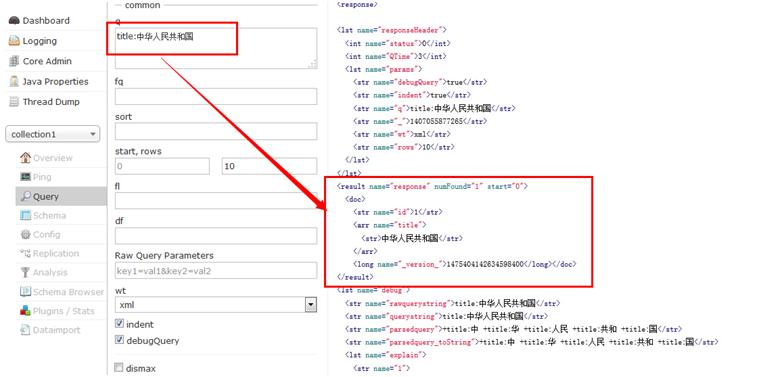This screenshot has width=782, height=377.
Task: Click the Thread Dump icon
Action: [x=14, y=102]
